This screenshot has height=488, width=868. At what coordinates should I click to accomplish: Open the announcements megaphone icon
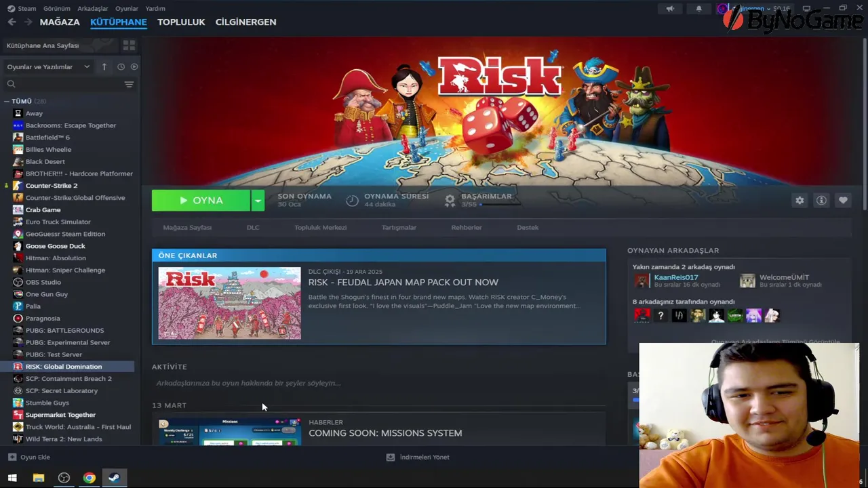point(670,9)
